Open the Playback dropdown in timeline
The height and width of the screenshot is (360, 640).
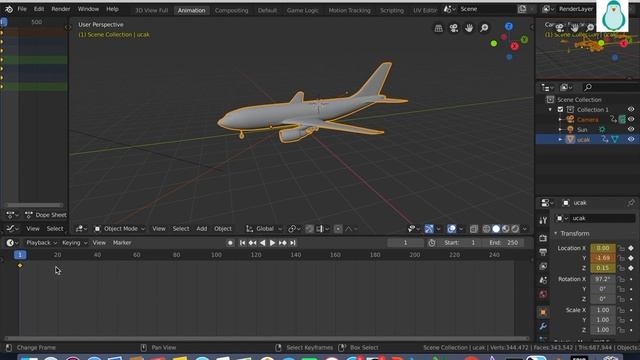tap(41, 243)
